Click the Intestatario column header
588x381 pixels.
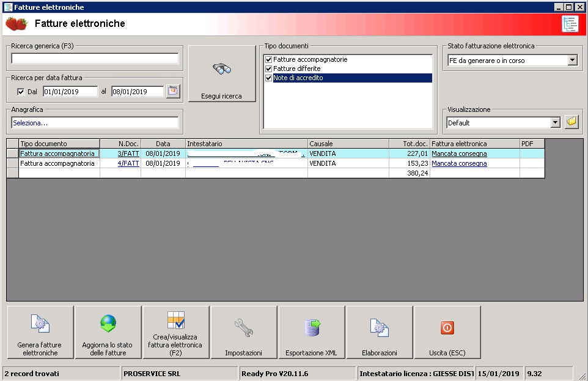[x=246, y=144]
